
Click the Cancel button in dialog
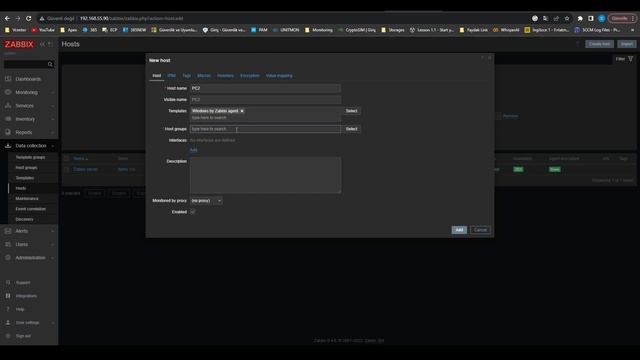click(x=480, y=230)
